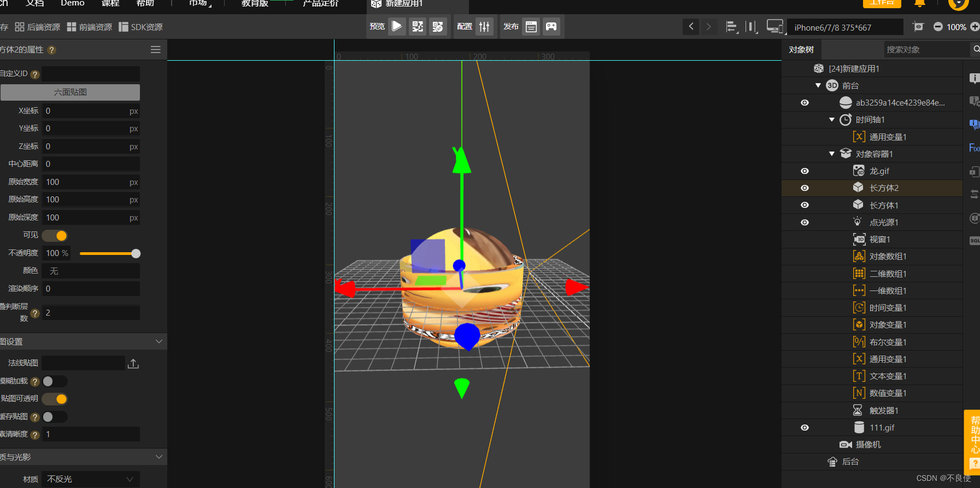The image size is (980, 488).
Task: Click the 六面贴图 button
Action: click(70, 92)
